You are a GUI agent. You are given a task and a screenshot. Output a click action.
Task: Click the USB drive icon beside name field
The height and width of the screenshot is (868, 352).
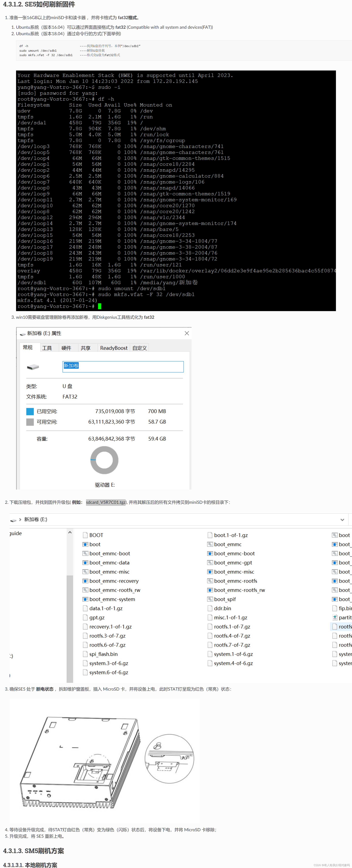pyautogui.click(x=33, y=367)
